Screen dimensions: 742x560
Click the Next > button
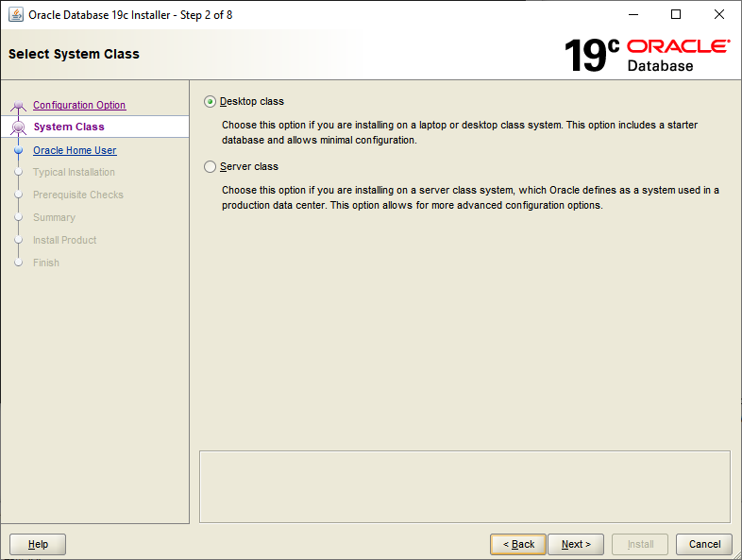pyautogui.click(x=576, y=544)
